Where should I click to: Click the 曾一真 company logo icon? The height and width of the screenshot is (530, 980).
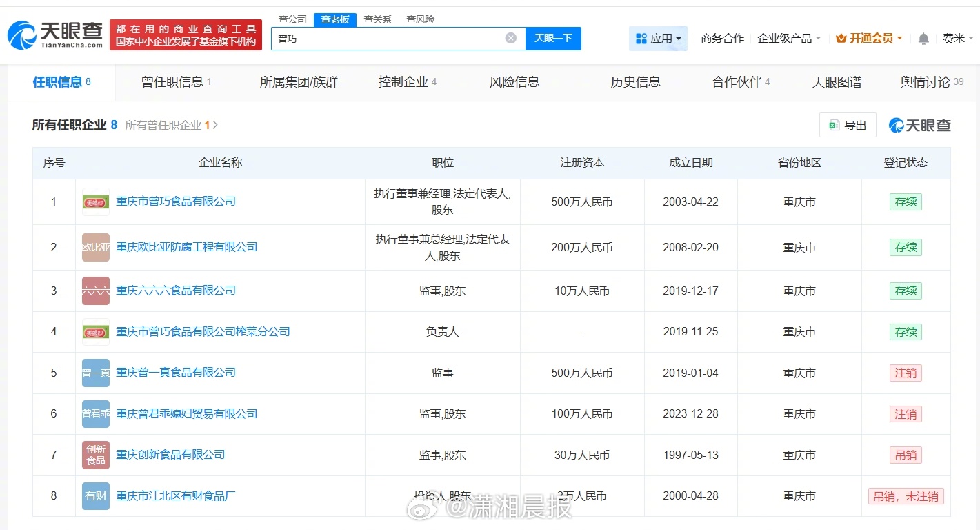tap(95, 373)
